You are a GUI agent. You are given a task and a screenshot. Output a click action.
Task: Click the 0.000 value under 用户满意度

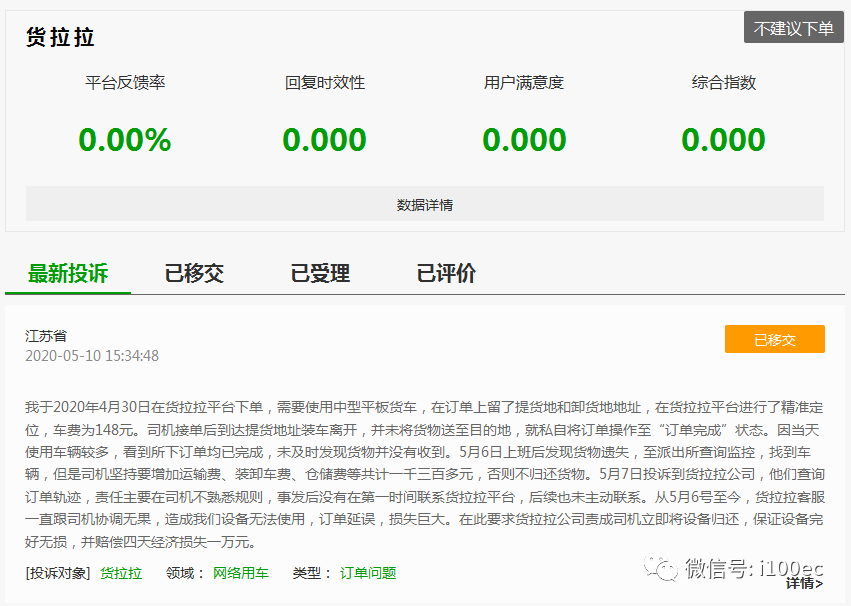[x=524, y=139]
